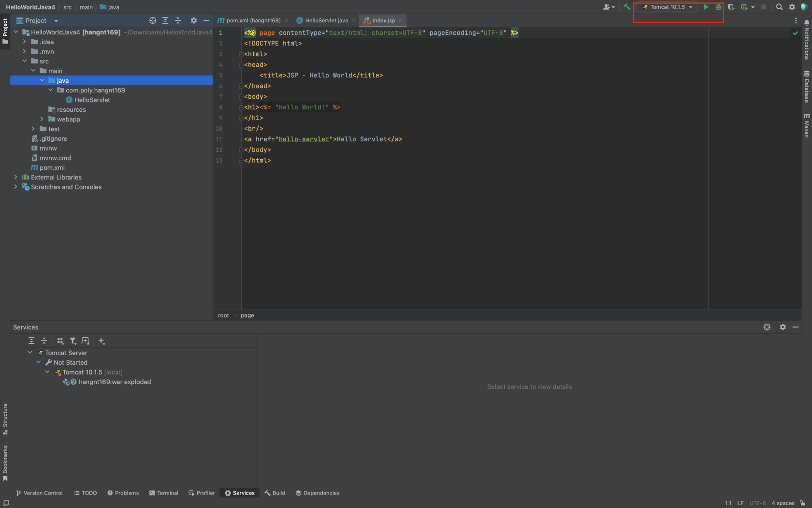The image size is (812, 508).
Task: Open Project view mode dropdown
Action: pyautogui.click(x=56, y=21)
